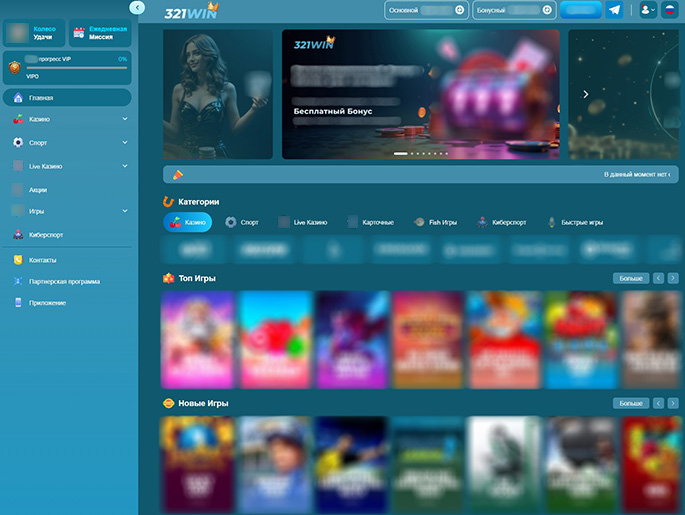The height and width of the screenshot is (515, 685).
Task: Open the user profile dropdown
Action: tap(646, 10)
